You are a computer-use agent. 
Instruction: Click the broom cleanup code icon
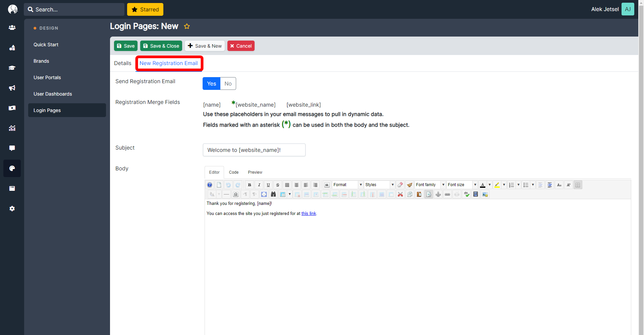tap(410, 185)
